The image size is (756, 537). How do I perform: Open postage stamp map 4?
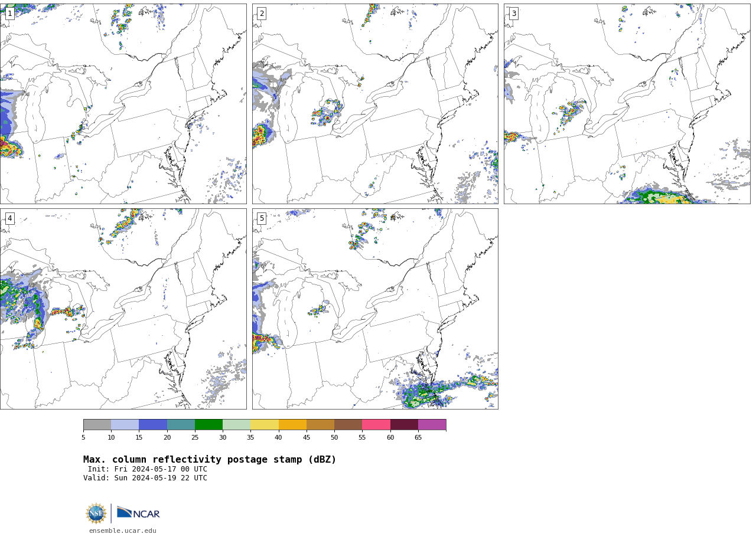[123, 309]
